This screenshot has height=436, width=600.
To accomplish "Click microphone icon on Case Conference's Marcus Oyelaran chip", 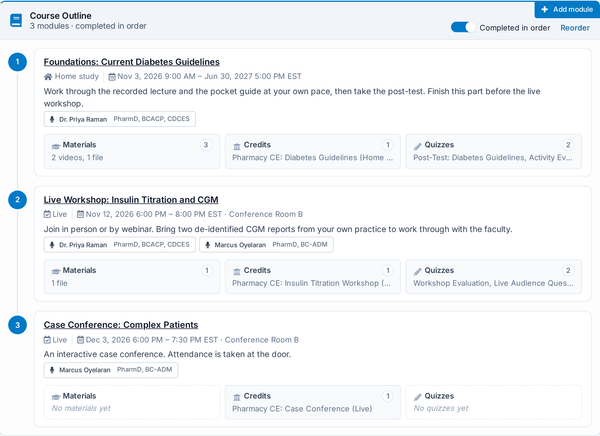I will pyautogui.click(x=52, y=370).
